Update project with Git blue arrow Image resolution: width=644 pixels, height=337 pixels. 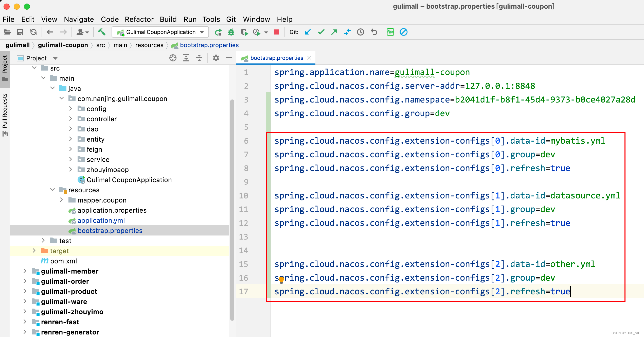click(x=308, y=32)
